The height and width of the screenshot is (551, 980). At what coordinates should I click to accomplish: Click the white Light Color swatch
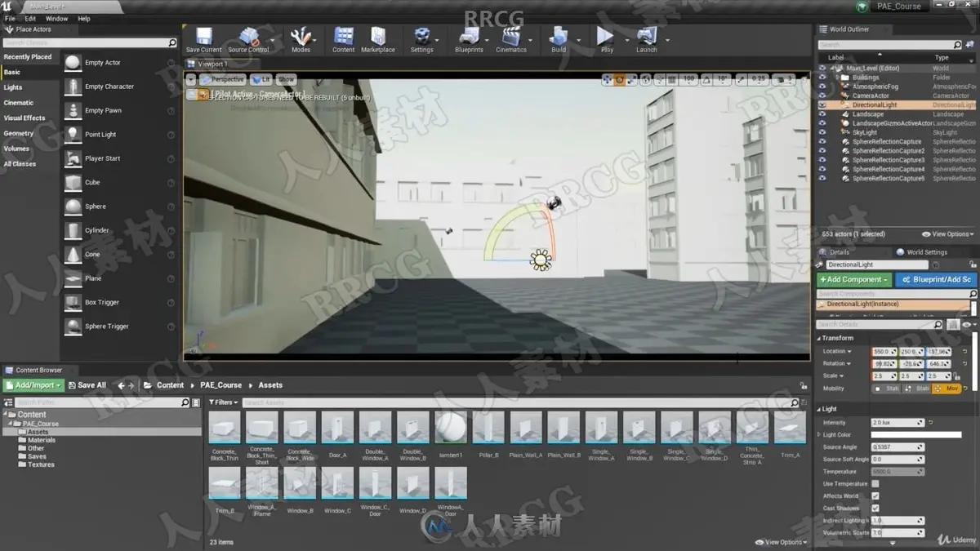916,435
